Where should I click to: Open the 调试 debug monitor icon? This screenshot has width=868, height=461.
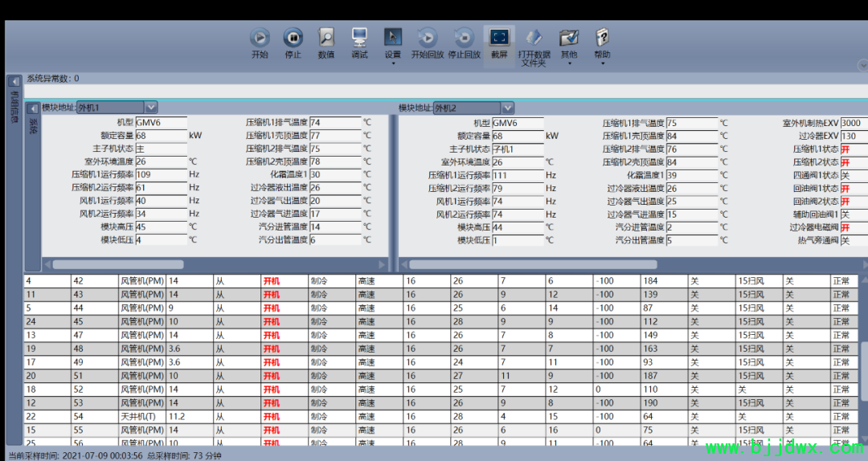(359, 38)
